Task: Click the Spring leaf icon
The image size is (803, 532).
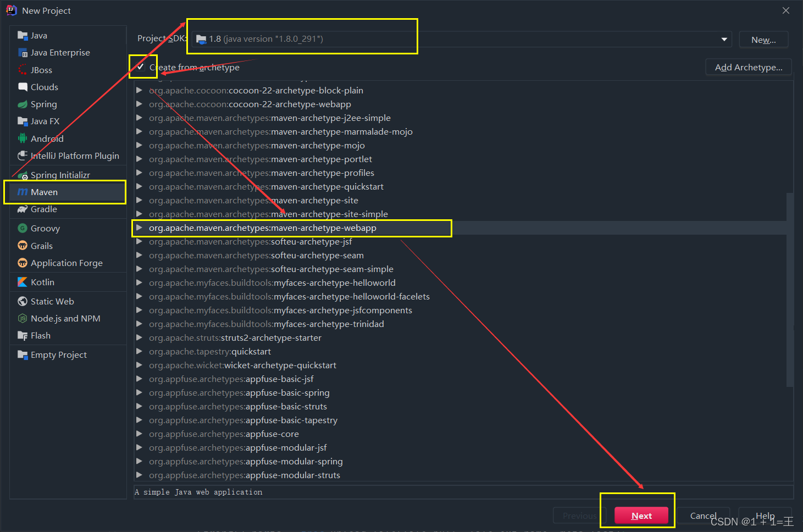Action: [x=23, y=104]
